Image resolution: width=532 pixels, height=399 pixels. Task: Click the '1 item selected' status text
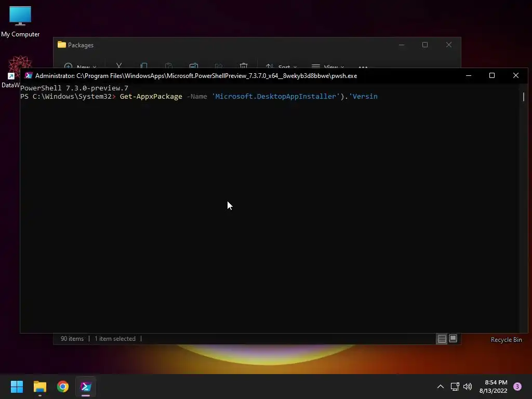click(115, 339)
